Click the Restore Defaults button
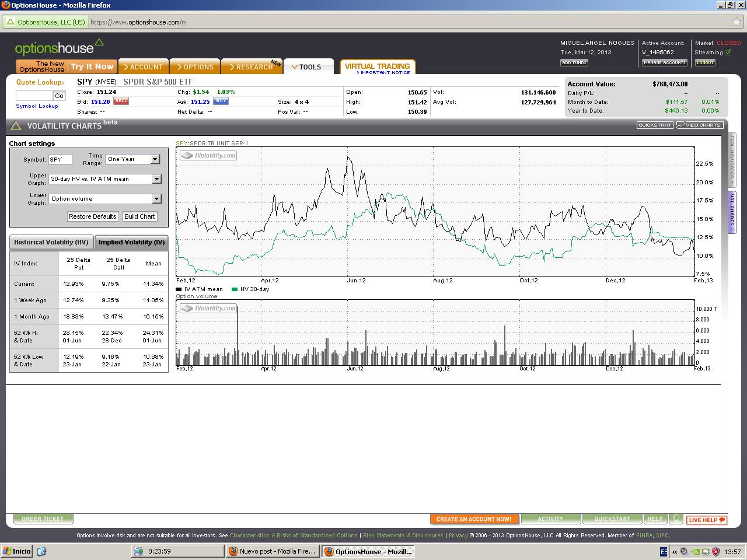The width and height of the screenshot is (747, 560). click(93, 216)
